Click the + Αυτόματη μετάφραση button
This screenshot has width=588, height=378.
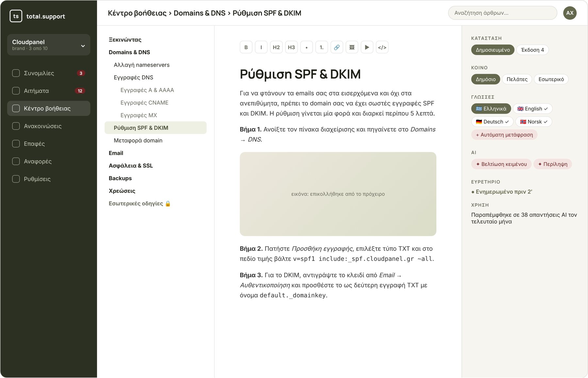pos(504,135)
